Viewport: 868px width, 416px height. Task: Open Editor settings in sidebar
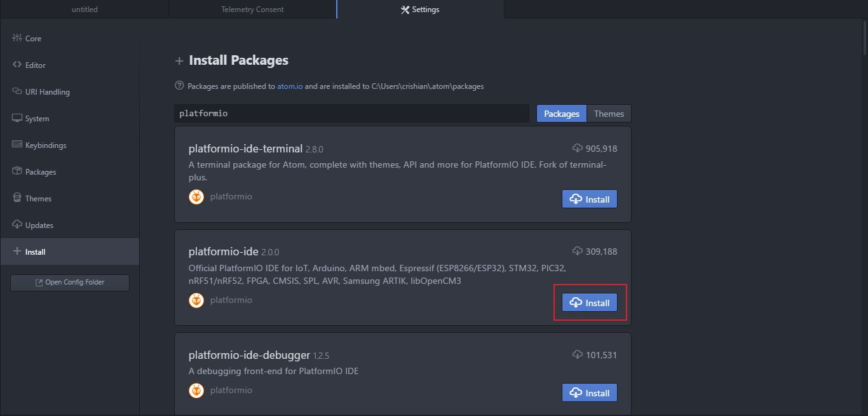tap(69, 65)
